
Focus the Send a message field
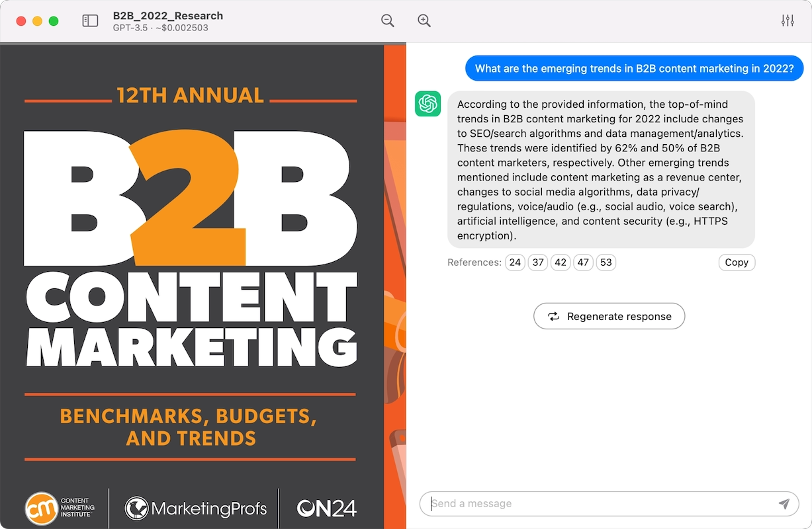(x=609, y=504)
